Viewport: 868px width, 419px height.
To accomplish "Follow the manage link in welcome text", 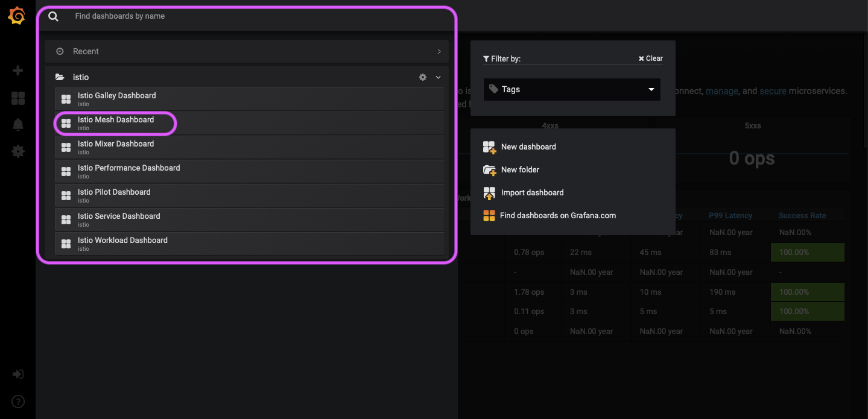I will (x=721, y=91).
